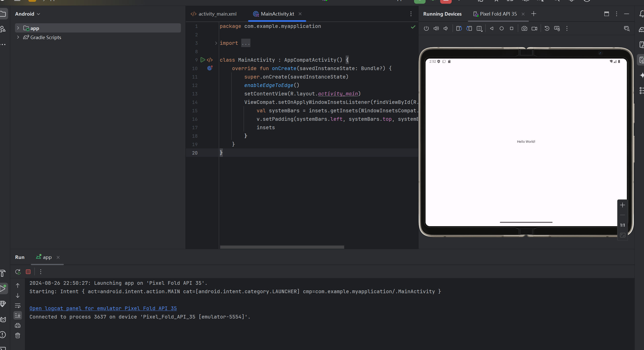
Task: Click the run gutter icon for MainActivity
Action: point(203,60)
